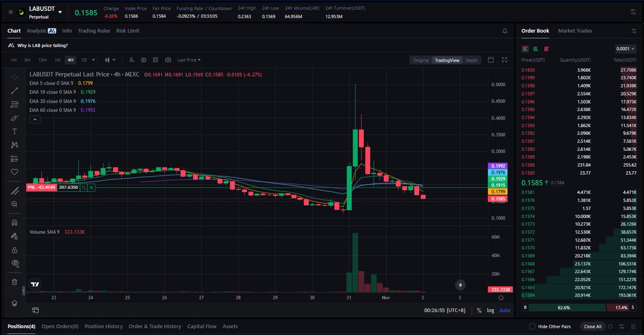Click the price alert clock icon
The height and width of the screenshot is (335, 644).
[143, 60]
